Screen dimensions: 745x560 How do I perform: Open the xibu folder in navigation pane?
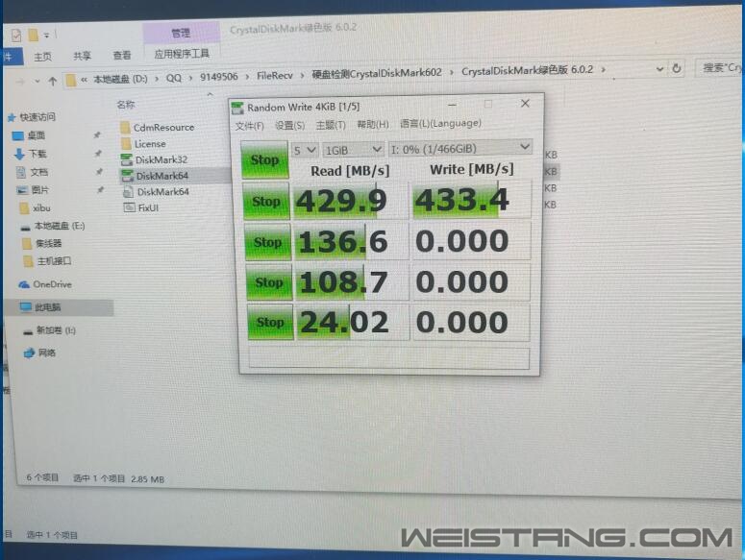click(36, 207)
